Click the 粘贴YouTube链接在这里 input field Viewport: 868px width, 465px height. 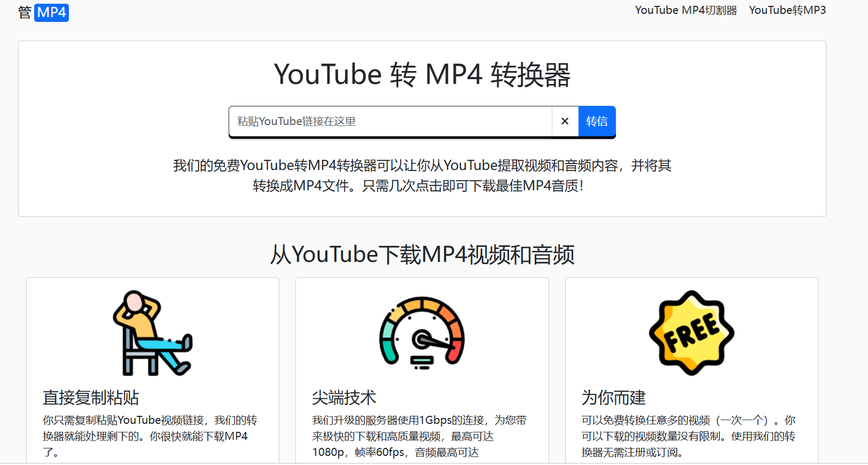tap(390, 121)
